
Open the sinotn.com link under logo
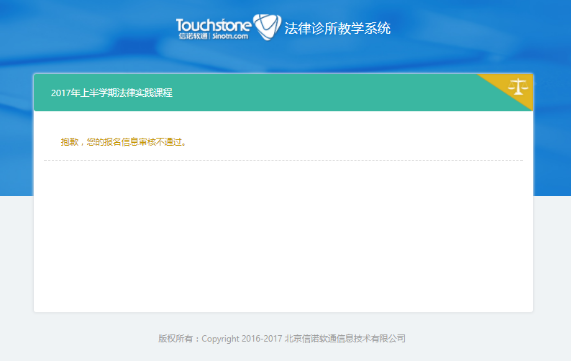(x=230, y=36)
